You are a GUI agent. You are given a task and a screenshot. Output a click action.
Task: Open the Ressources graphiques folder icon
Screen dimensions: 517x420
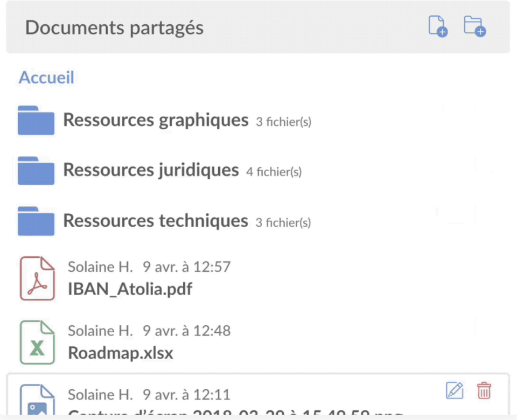click(36, 120)
